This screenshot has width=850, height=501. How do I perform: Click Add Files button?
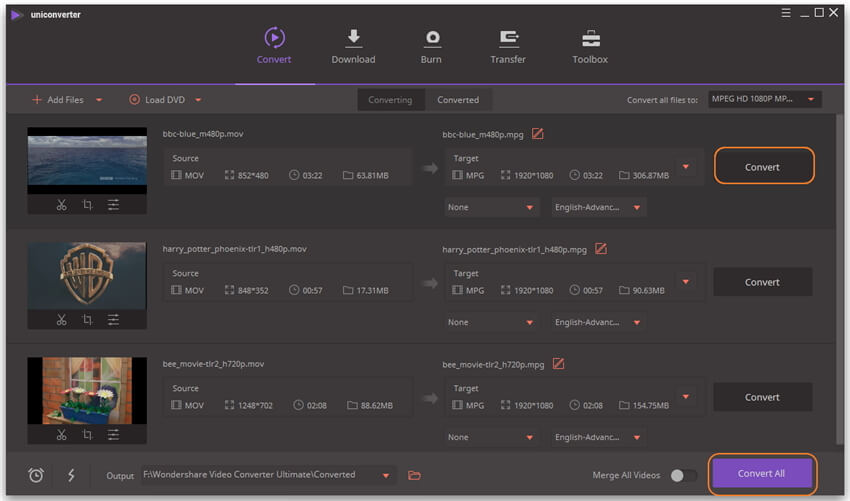pos(58,100)
